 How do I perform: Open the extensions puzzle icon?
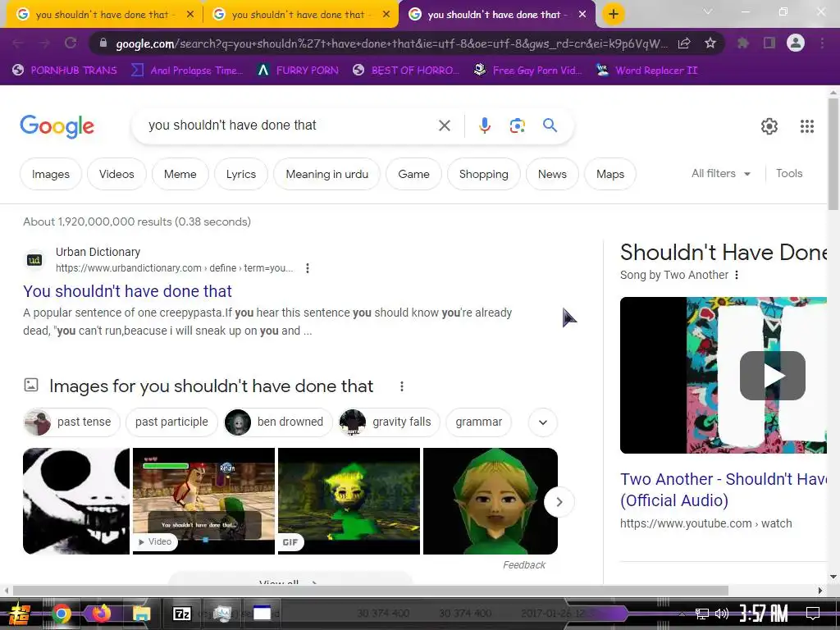click(x=743, y=43)
